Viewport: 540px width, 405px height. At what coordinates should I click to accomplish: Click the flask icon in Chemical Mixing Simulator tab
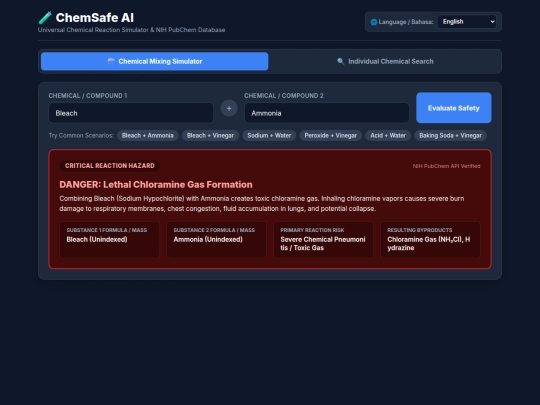click(x=111, y=61)
